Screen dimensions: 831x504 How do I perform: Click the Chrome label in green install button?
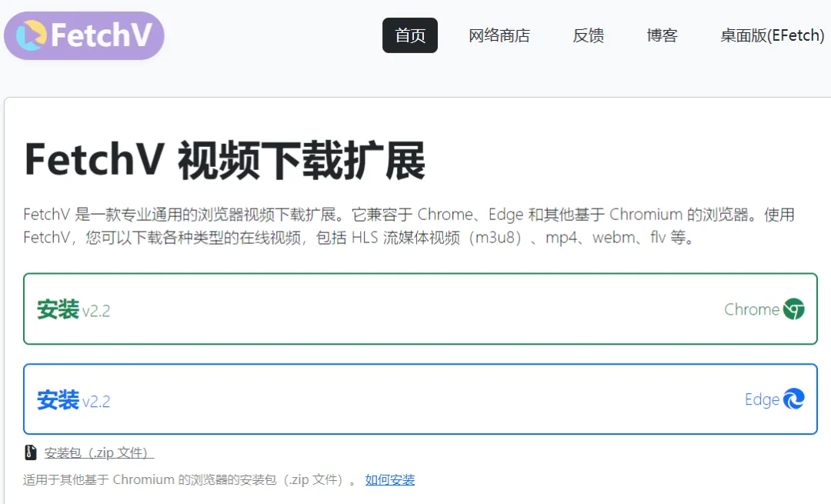752,309
